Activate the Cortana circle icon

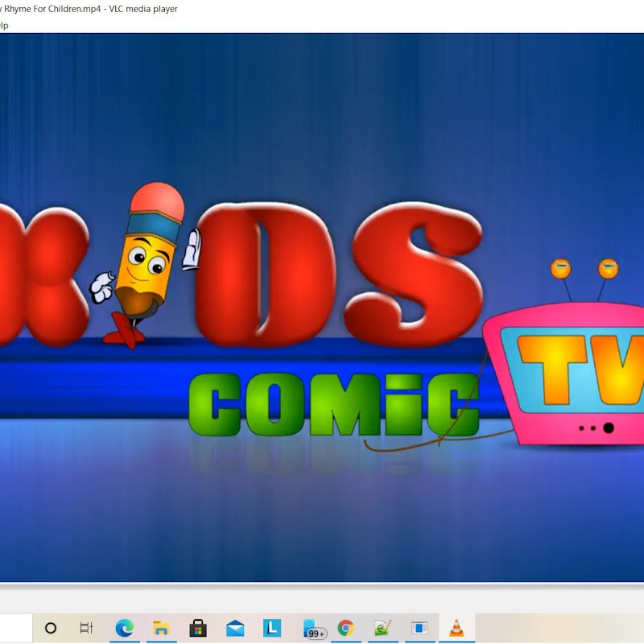[x=51, y=628]
